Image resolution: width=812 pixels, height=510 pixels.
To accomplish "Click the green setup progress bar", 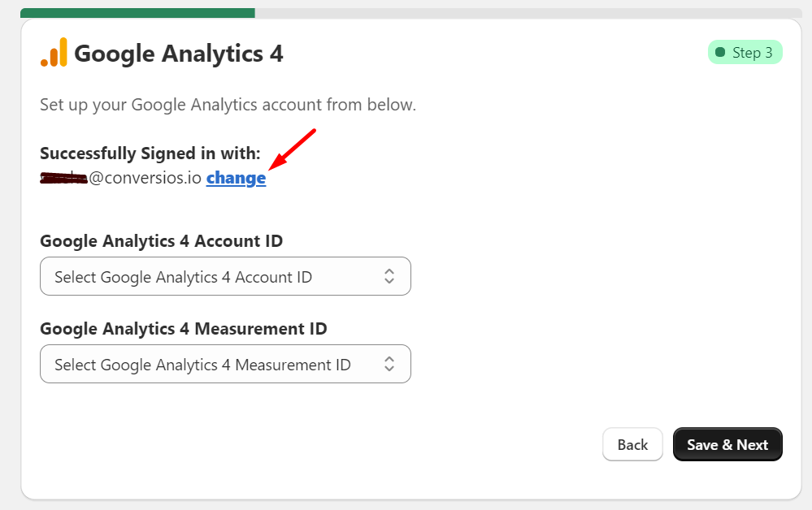I will [x=137, y=13].
